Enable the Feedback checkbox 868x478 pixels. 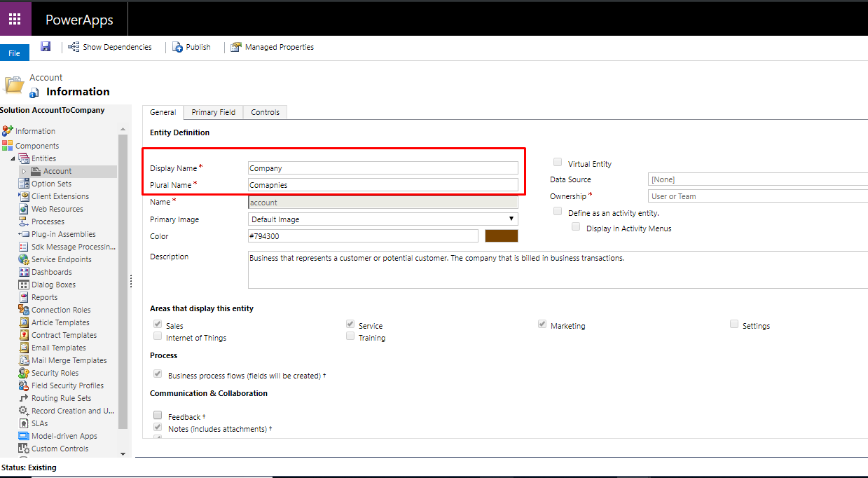point(158,416)
